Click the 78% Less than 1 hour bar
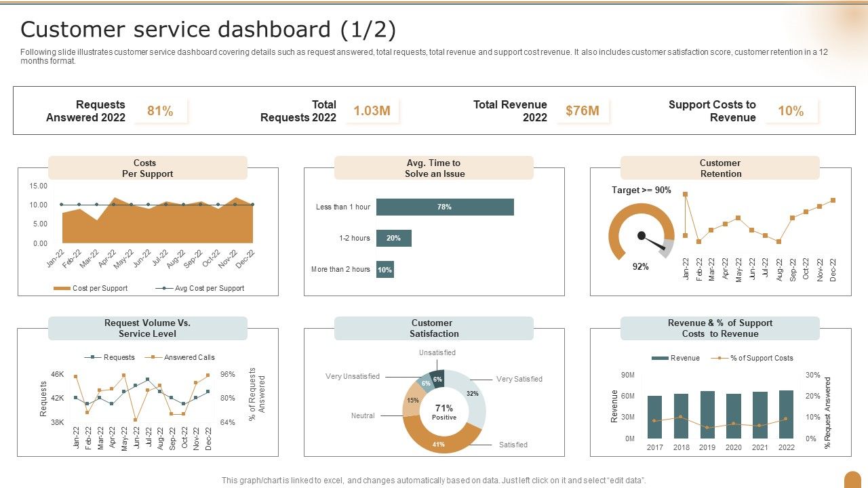 (445, 207)
